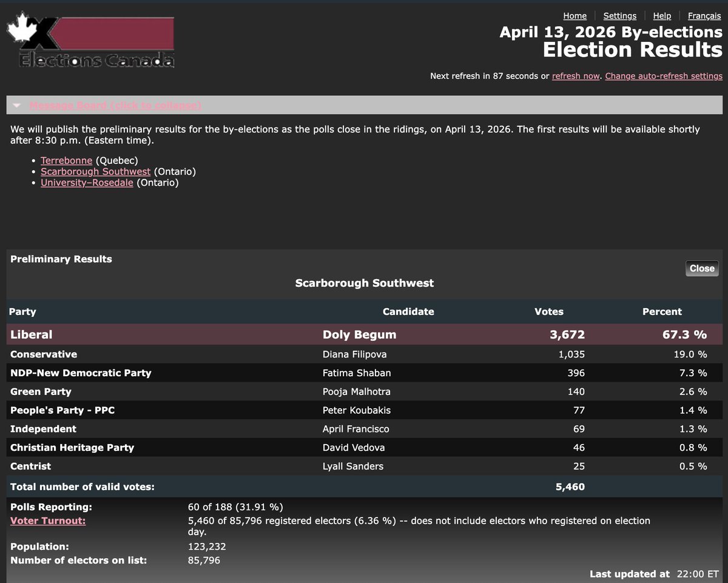Open the Terrebonne riding results
The width and height of the screenshot is (728, 583).
click(x=66, y=161)
